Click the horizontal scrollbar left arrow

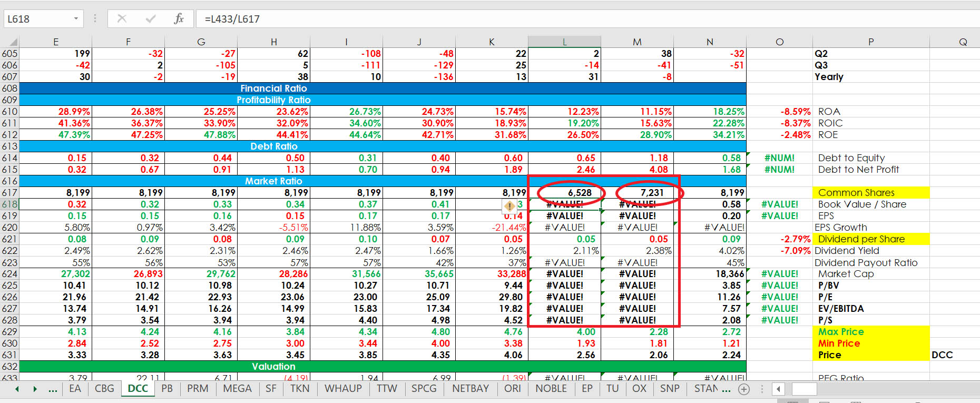(778, 389)
